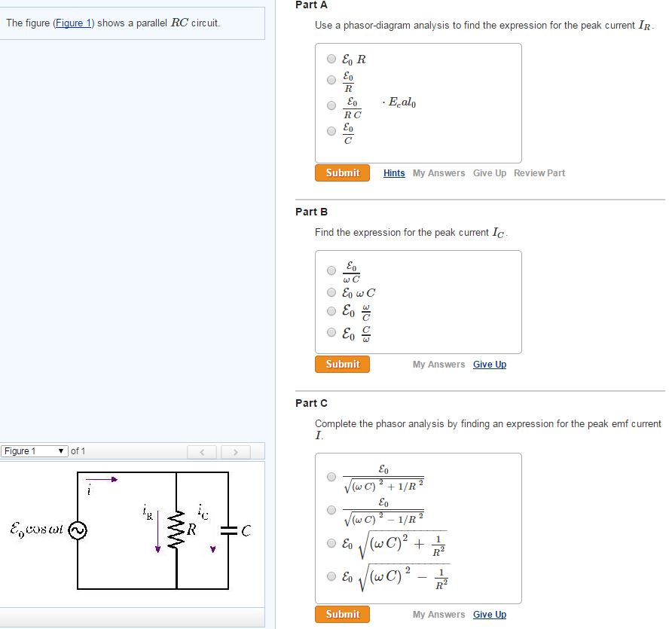672x629 pixels.
Task: Select the ε₀ C/ω option in Part B
Action: click(331, 332)
